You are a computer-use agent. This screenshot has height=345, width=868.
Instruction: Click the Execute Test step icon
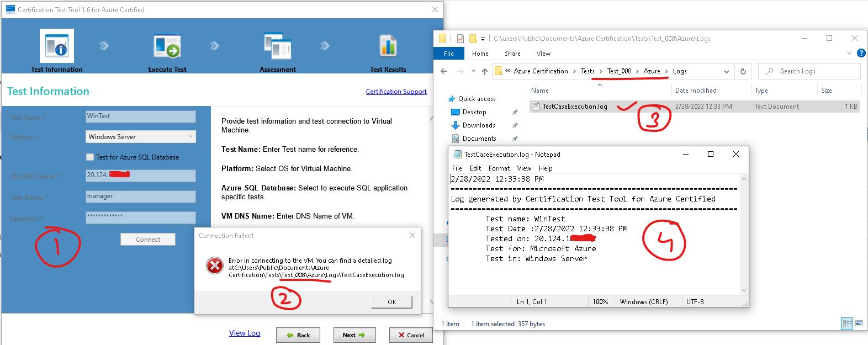click(x=167, y=46)
